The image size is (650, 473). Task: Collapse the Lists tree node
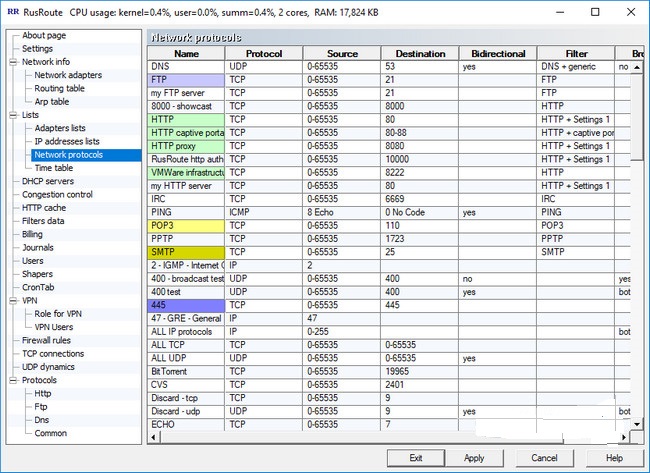(13, 115)
